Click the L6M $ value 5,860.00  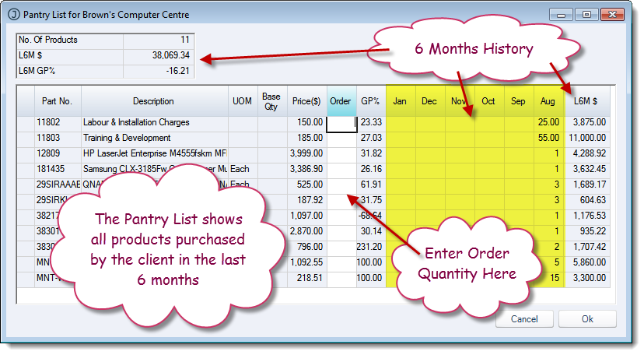(x=590, y=262)
